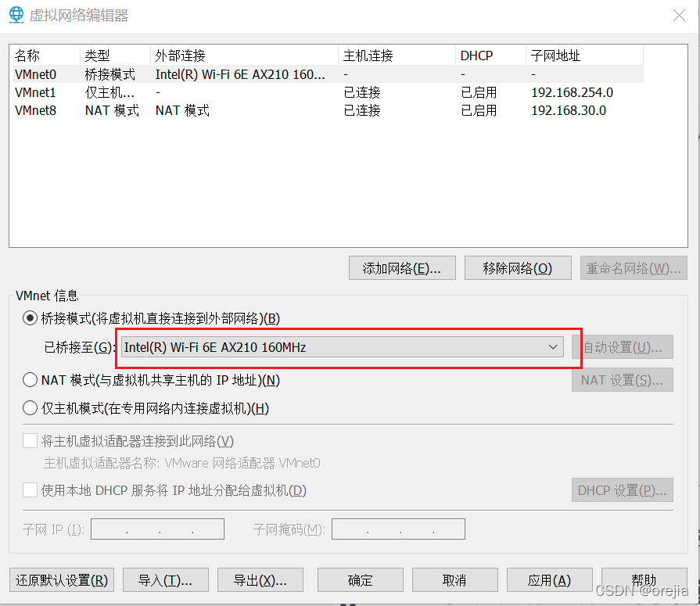The image size is (700, 606).
Task: Click the 名称 column header
Action: click(45, 56)
